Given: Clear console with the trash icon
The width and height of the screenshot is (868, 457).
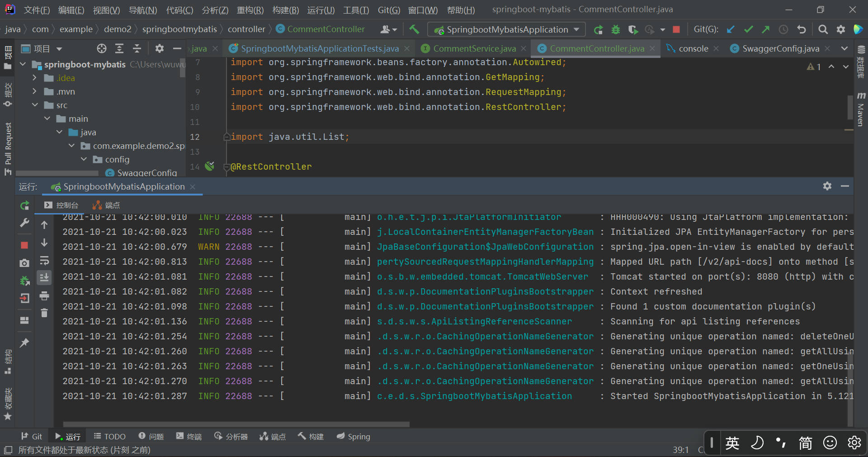Looking at the screenshot, I should (x=44, y=313).
